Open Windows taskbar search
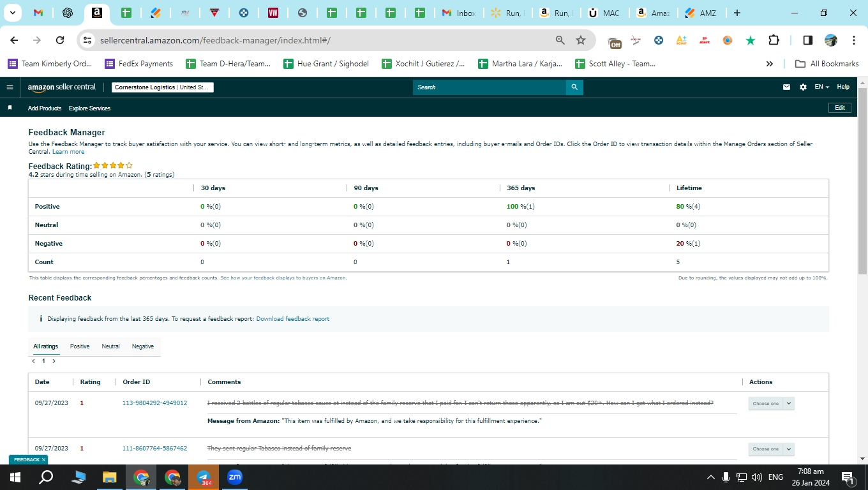 pyautogui.click(x=46, y=477)
